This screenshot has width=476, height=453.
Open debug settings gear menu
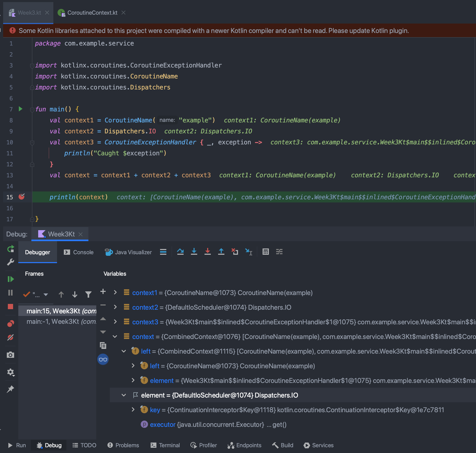(10, 372)
